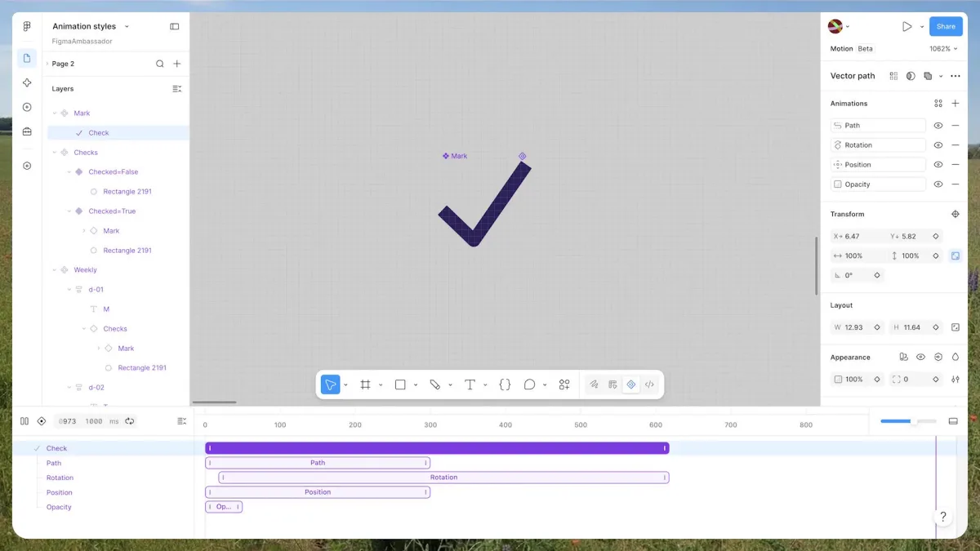Add a keyframe in the timeline controls
The image size is (980, 551).
point(42,421)
